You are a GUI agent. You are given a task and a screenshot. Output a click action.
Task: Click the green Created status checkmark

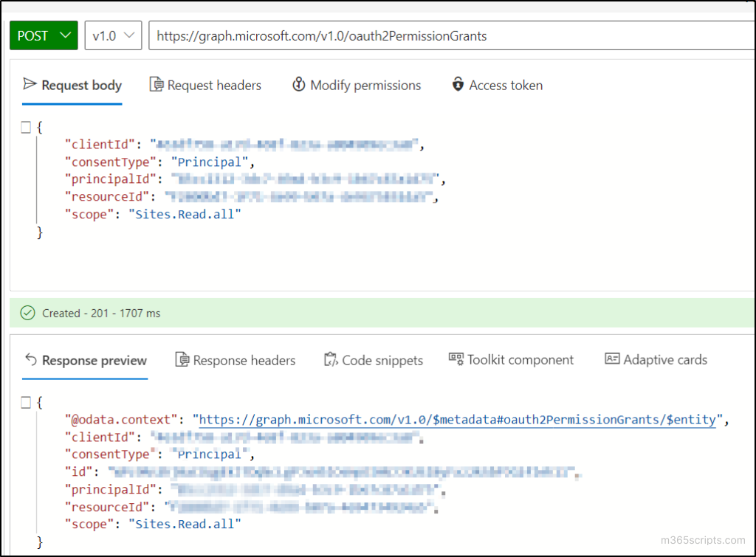point(28,313)
